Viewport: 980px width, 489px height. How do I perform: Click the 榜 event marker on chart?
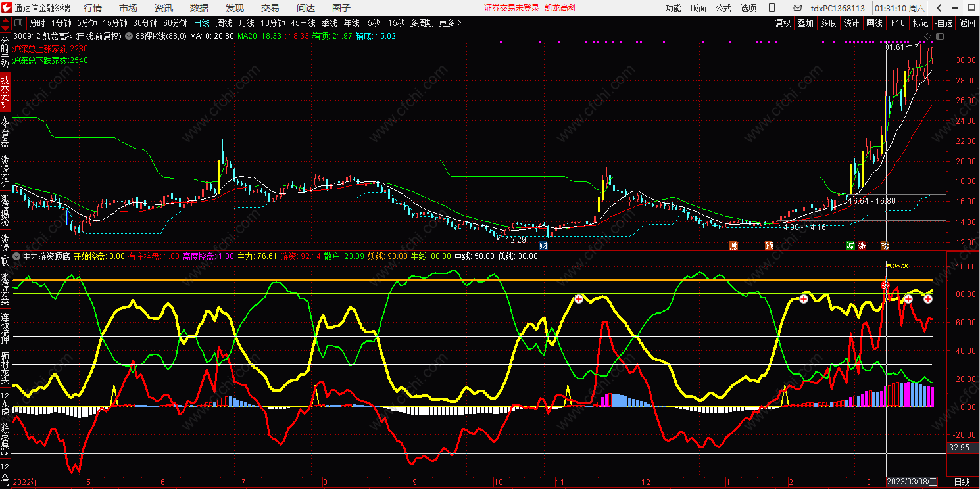coord(885,246)
